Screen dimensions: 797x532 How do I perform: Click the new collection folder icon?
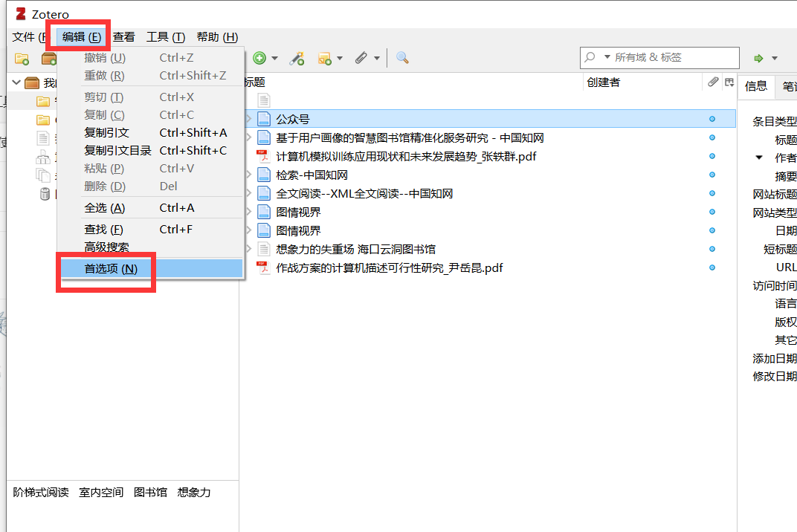22,59
